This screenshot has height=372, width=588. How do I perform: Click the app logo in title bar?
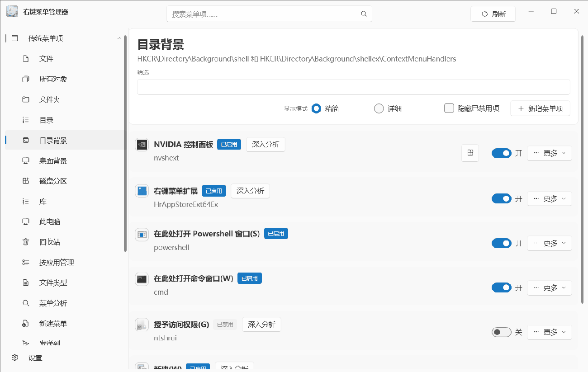tap(13, 12)
